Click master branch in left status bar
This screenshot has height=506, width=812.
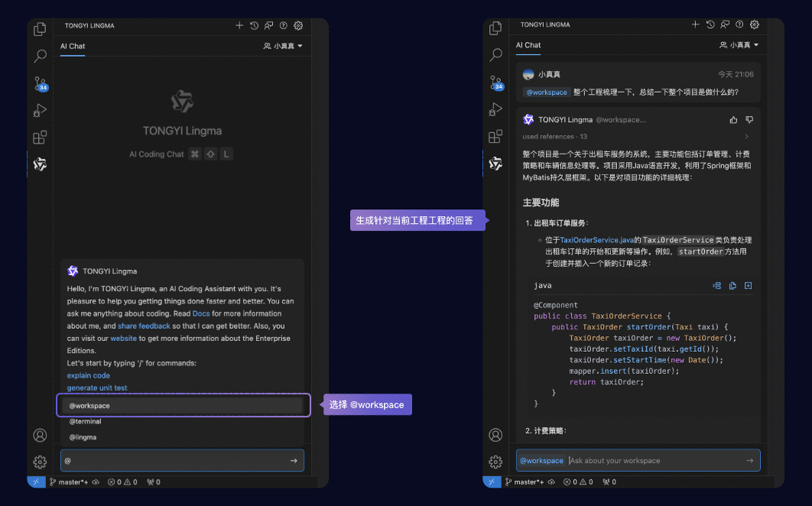[69, 482]
